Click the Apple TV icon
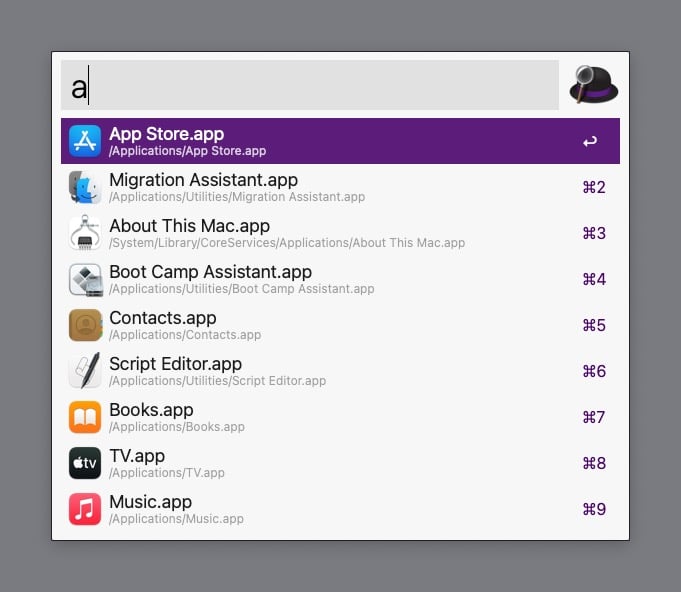Viewport: 681px width, 592px height. click(85, 463)
